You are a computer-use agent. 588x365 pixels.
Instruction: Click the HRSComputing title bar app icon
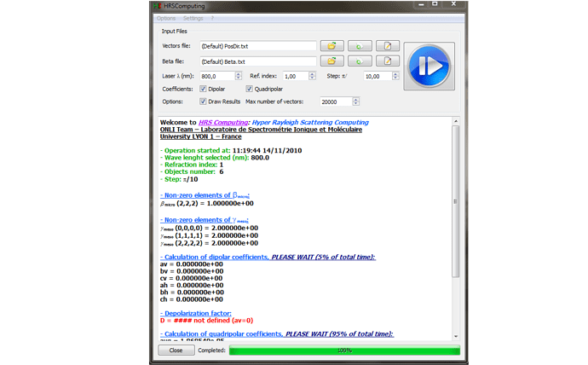pyautogui.click(x=155, y=6)
